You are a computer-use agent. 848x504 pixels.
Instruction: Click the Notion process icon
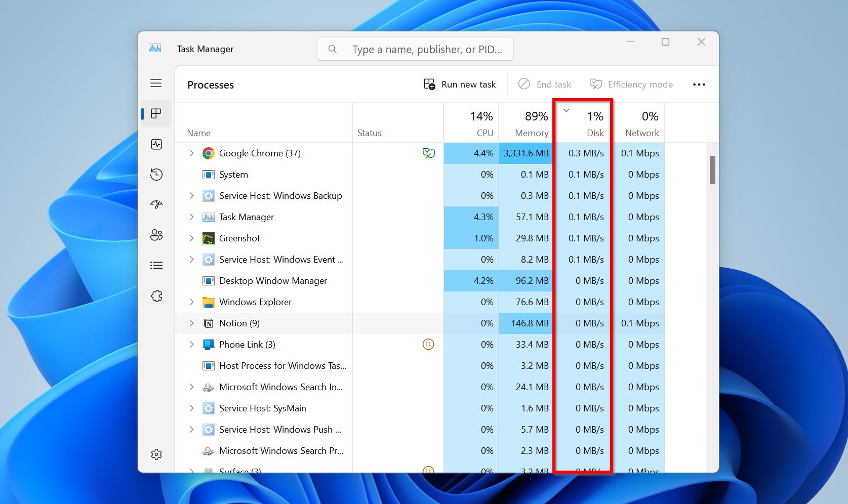[208, 323]
